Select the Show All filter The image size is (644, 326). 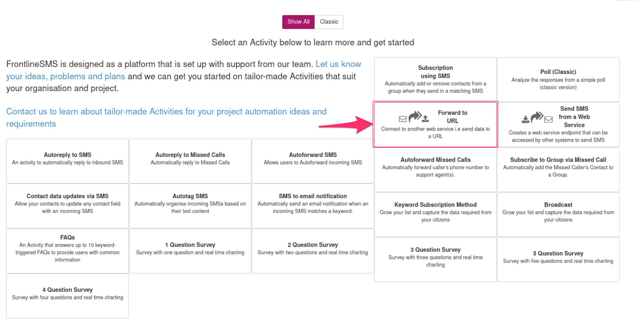(298, 22)
